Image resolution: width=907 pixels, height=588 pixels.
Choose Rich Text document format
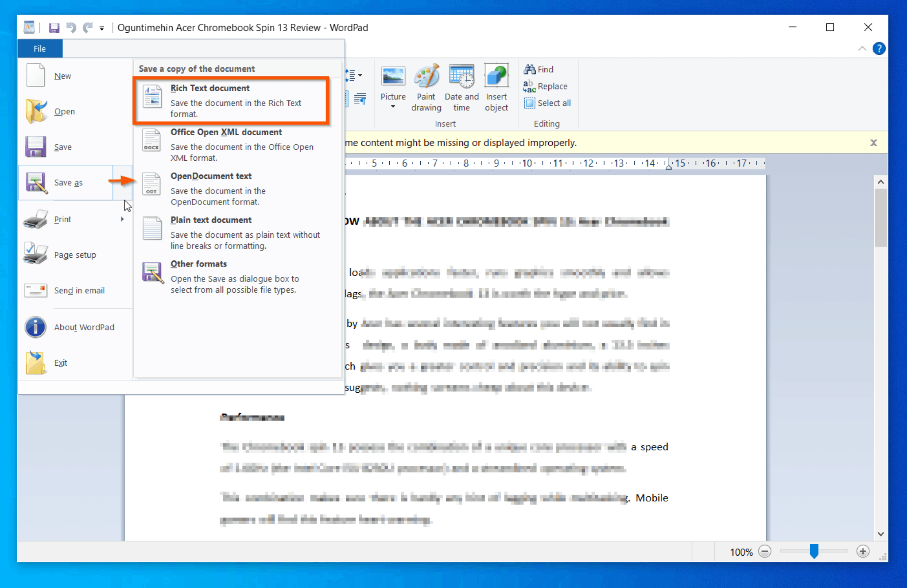(x=210, y=88)
